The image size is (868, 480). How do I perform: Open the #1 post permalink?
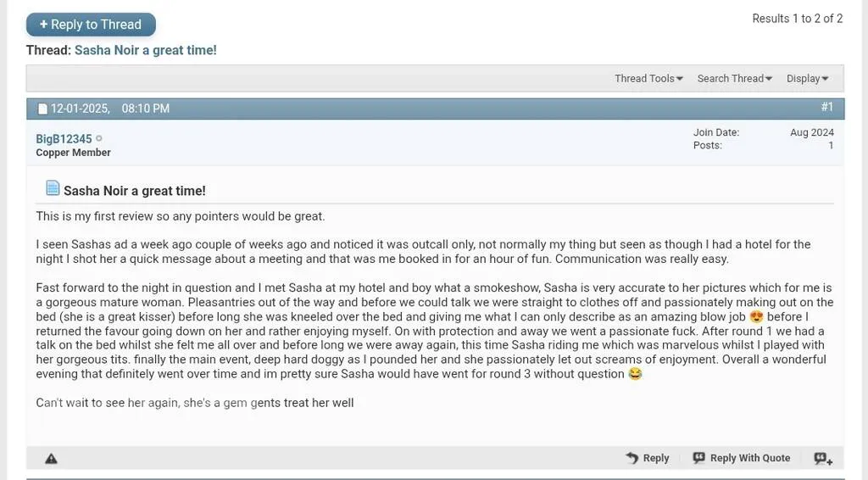(826, 107)
